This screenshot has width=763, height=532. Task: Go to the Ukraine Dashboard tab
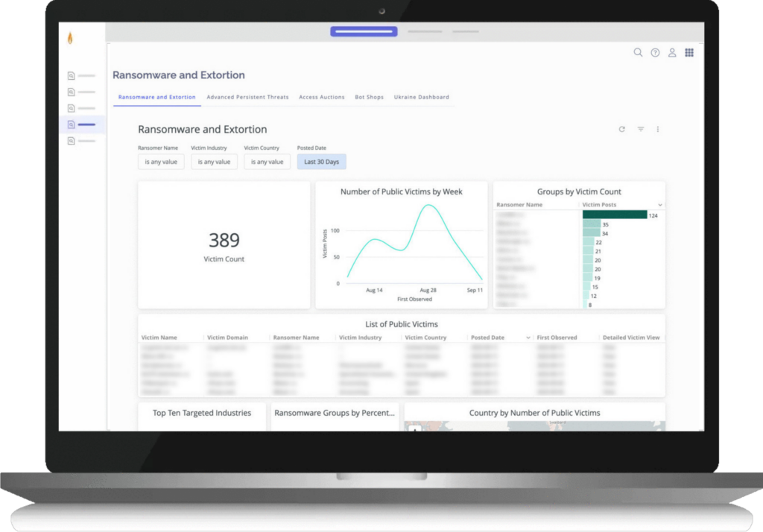[422, 98]
